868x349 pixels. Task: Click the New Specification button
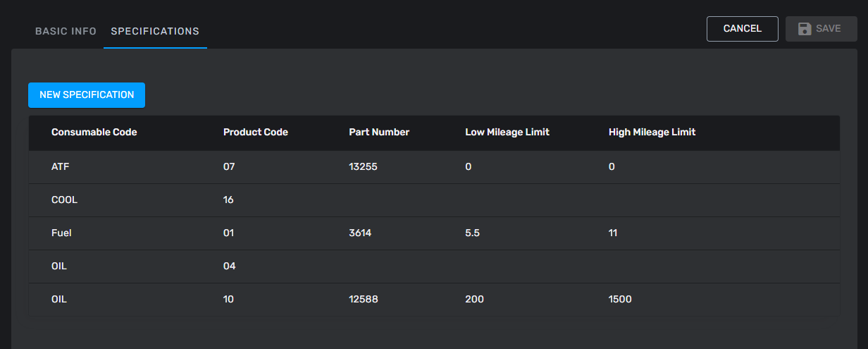coord(87,95)
